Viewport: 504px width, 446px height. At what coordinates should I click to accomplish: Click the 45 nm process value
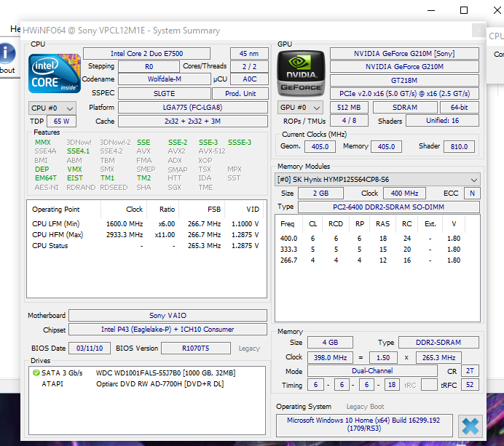tap(249, 54)
